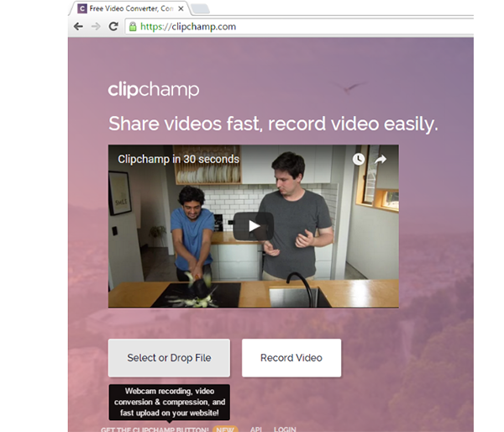504x432 pixels.
Task: Click the Record Video button
Action: (x=291, y=358)
